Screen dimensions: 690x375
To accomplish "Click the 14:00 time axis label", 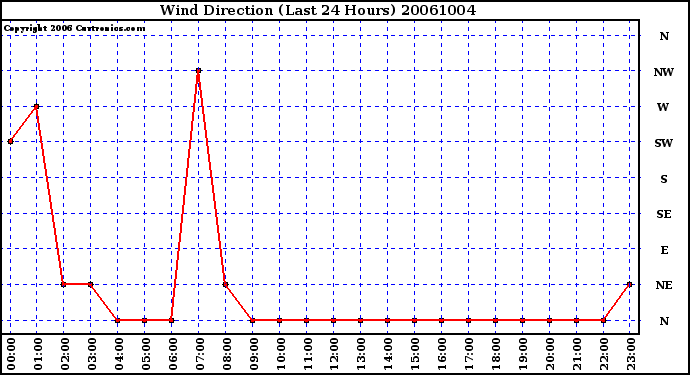I will [389, 354].
